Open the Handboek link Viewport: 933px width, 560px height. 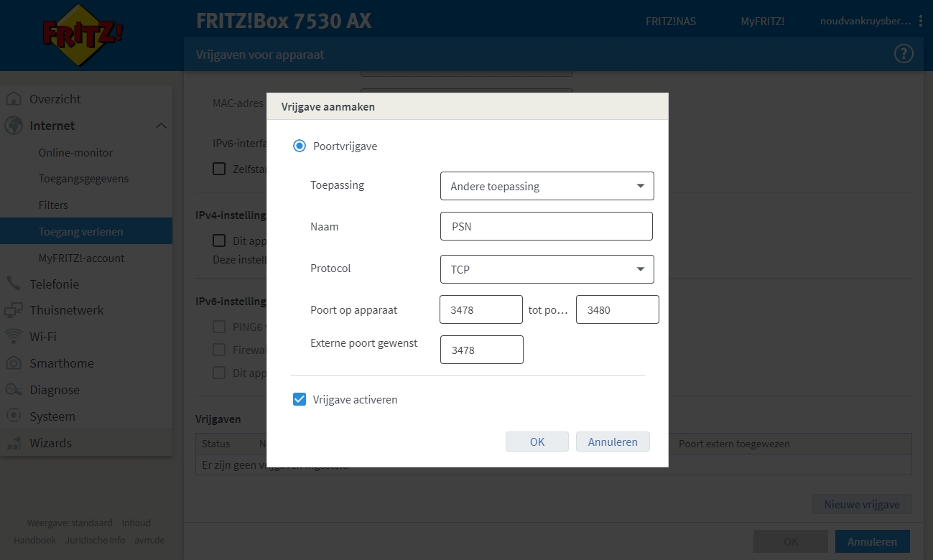(x=34, y=540)
